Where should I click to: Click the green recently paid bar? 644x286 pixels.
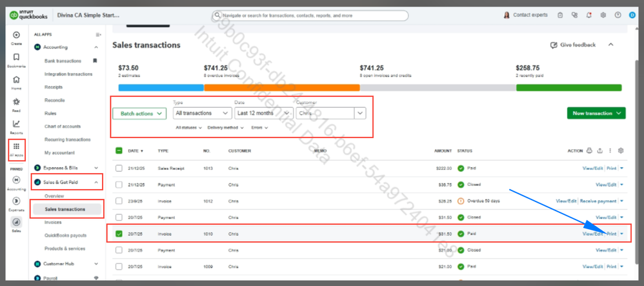[569, 88]
